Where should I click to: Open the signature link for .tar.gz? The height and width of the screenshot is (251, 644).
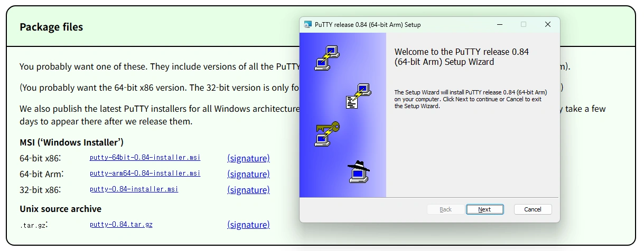click(x=248, y=225)
